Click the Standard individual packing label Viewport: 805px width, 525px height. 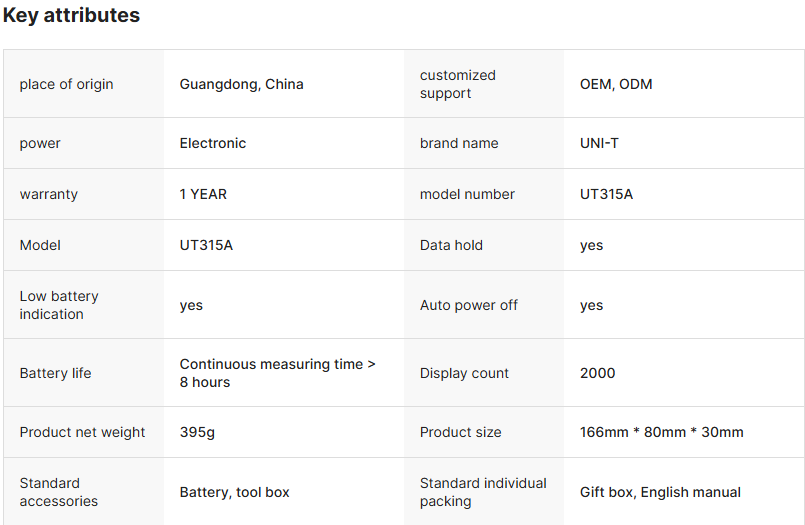(483, 492)
